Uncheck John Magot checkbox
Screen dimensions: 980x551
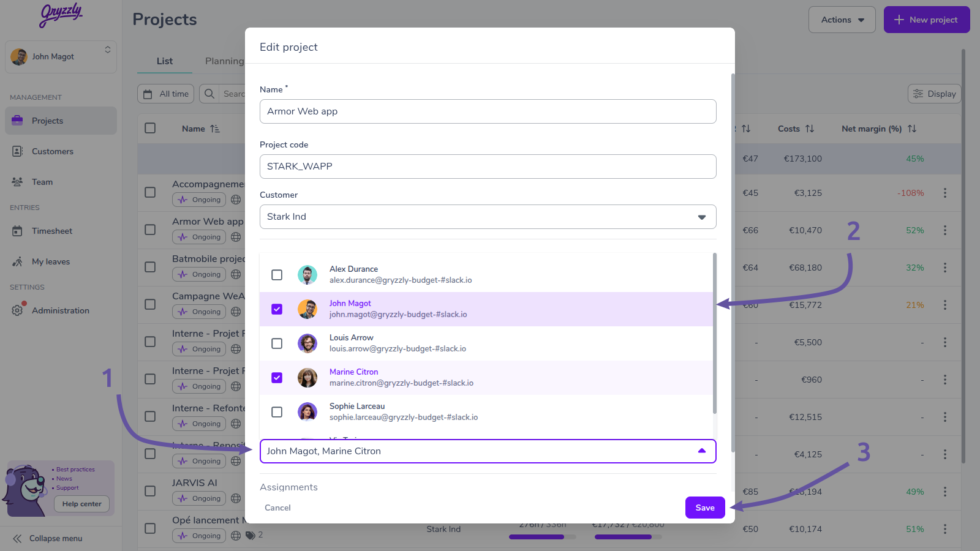[x=277, y=309]
